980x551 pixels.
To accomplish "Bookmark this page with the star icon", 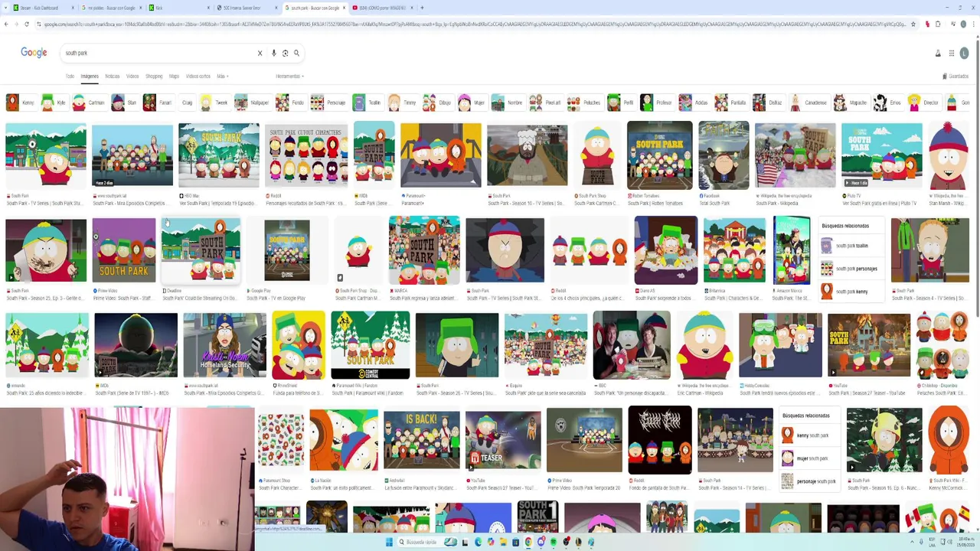I will [913, 24].
